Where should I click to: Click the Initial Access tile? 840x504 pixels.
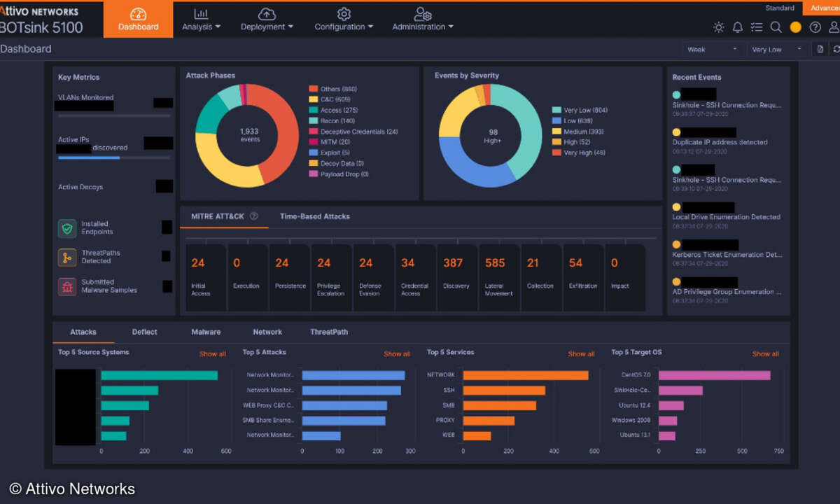tap(206, 277)
